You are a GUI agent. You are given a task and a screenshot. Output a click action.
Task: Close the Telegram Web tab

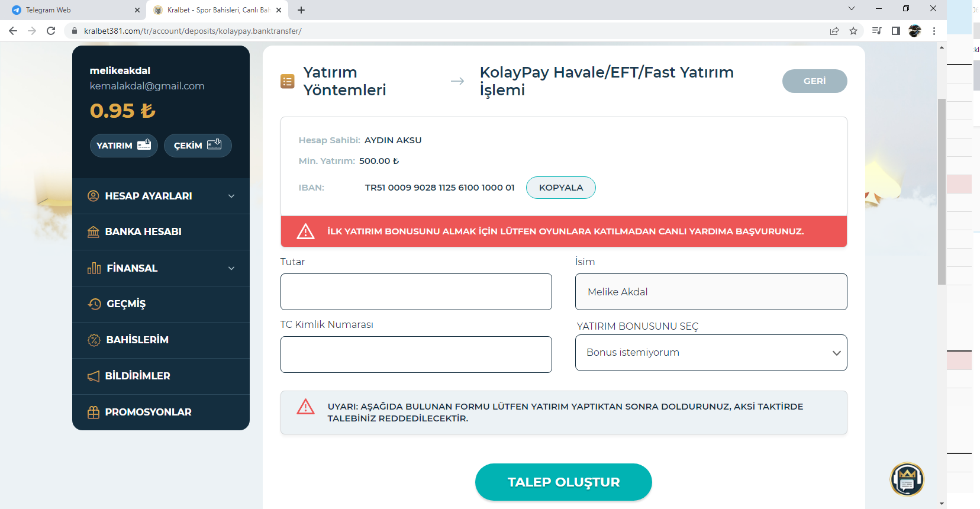[137, 10]
